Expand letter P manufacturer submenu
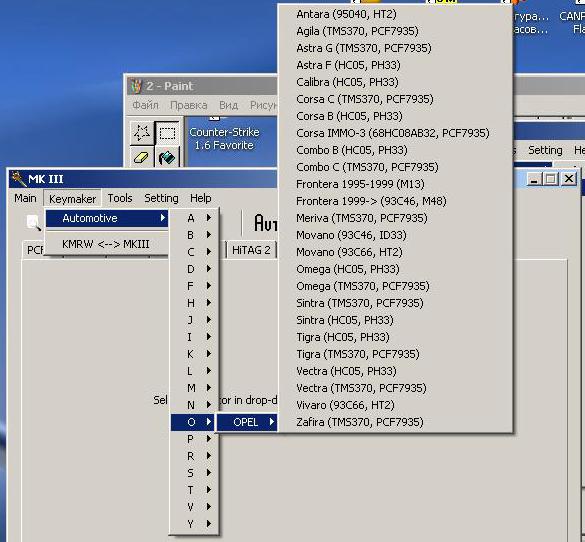The width and height of the screenshot is (585, 542). pos(194,439)
